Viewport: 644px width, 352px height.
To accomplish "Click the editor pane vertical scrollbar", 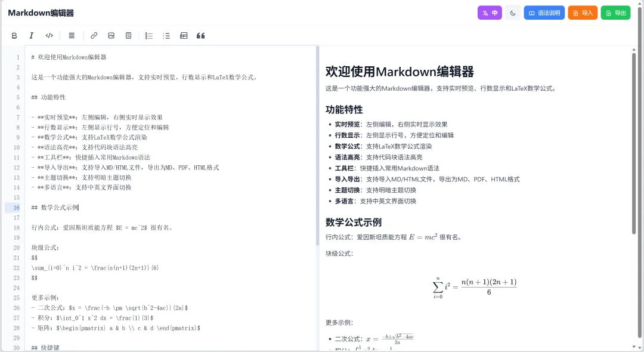I will click(x=317, y=146).
